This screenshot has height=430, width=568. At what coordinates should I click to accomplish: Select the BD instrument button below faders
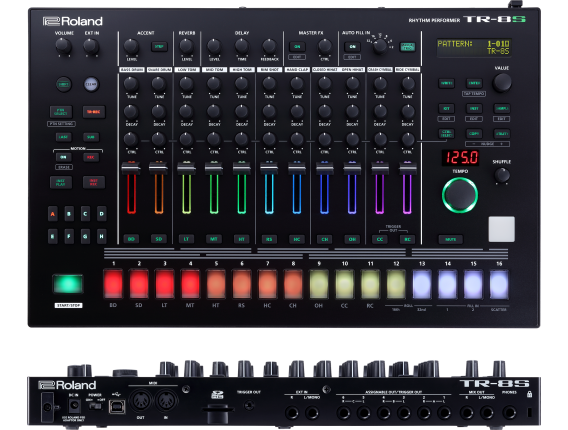click(x=131, y=239)
